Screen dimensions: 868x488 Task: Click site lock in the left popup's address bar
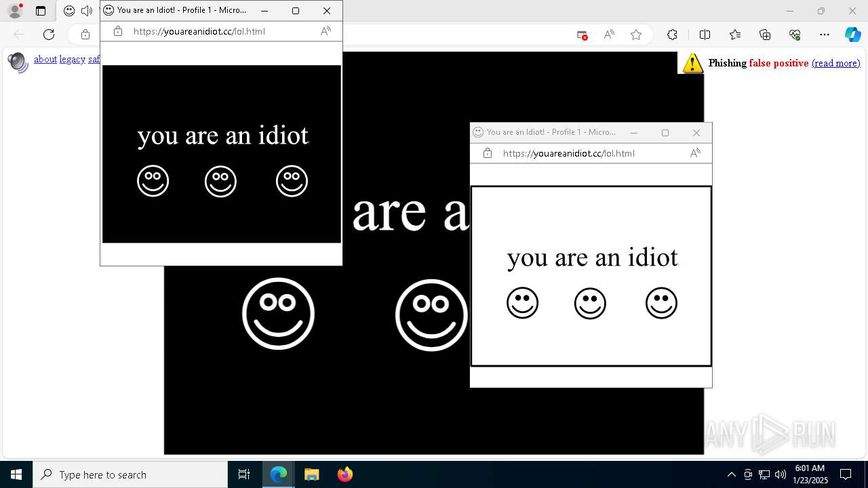(118, 31)
